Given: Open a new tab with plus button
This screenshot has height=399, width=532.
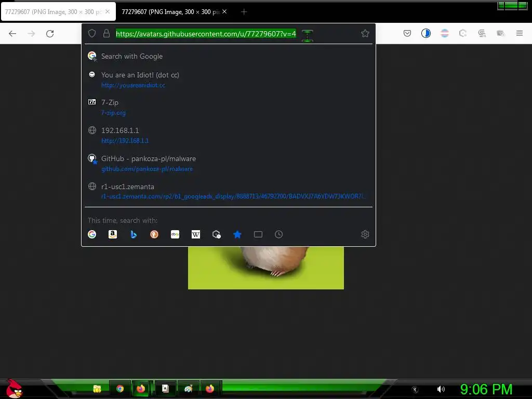Looking at the screenshot, I should point(244,12).
